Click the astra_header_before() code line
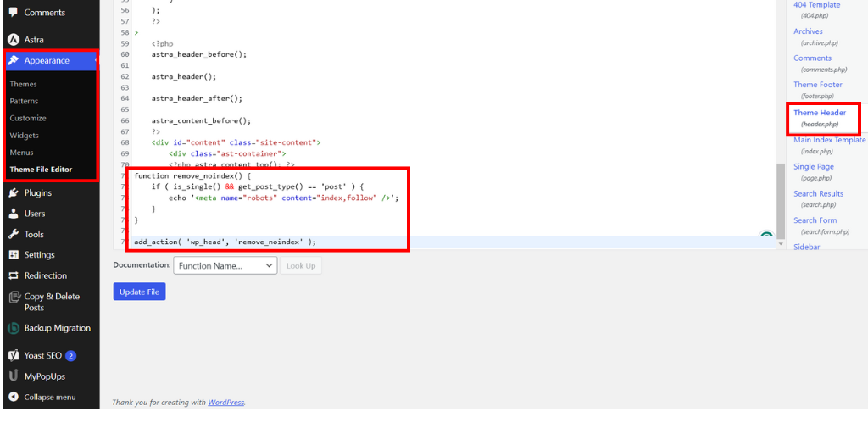Viewport: 868px width, 434px height. [x=199, y=54]
